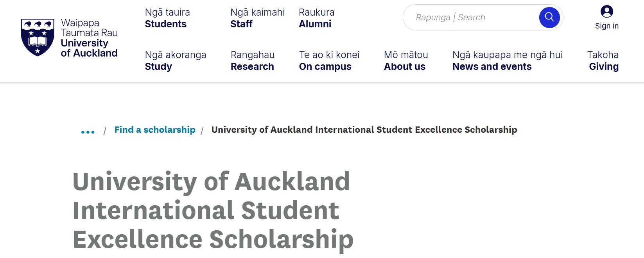
Task: Open Mō mātou About us menu
Action: pyautogui.click(x=406, y=61)
